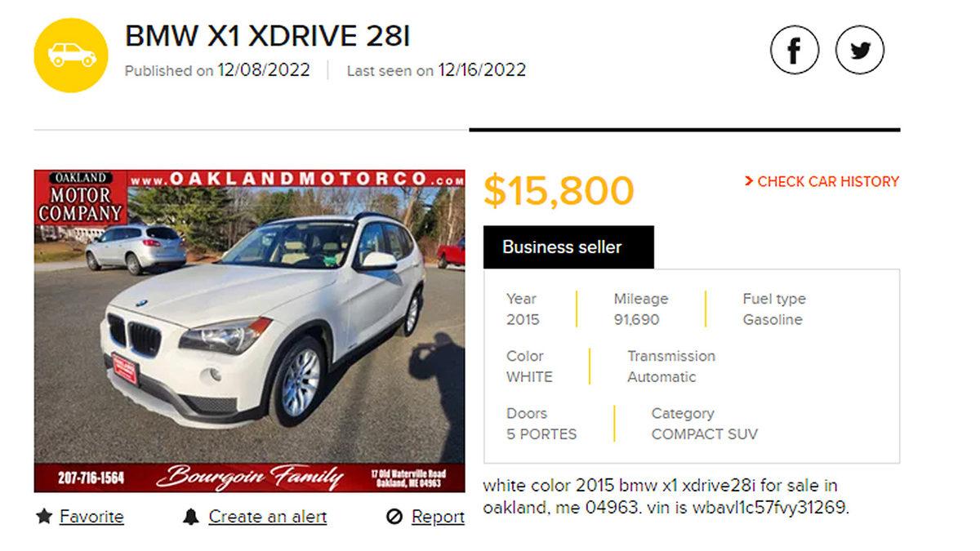Click the arrow before Check Car History
The image size is (980, 551).
tap(749, 181)
